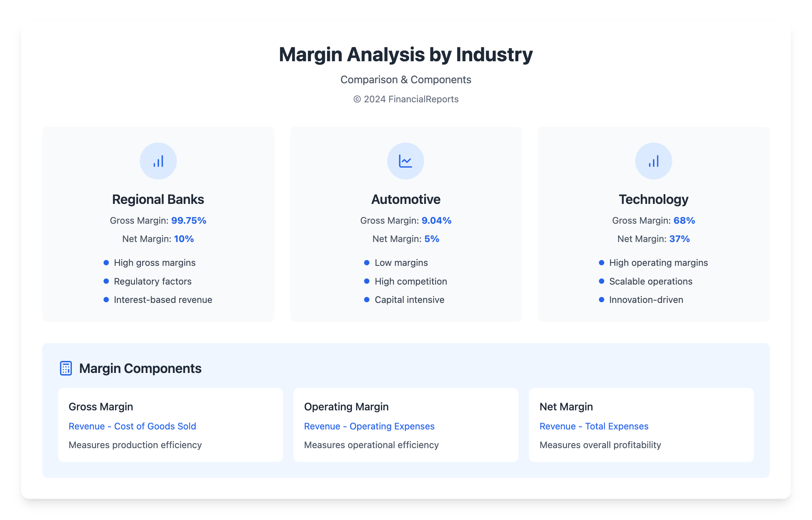
Task: Click the Regional Banks gross margin 99.75% value
Action: click(x=188, y=220)
